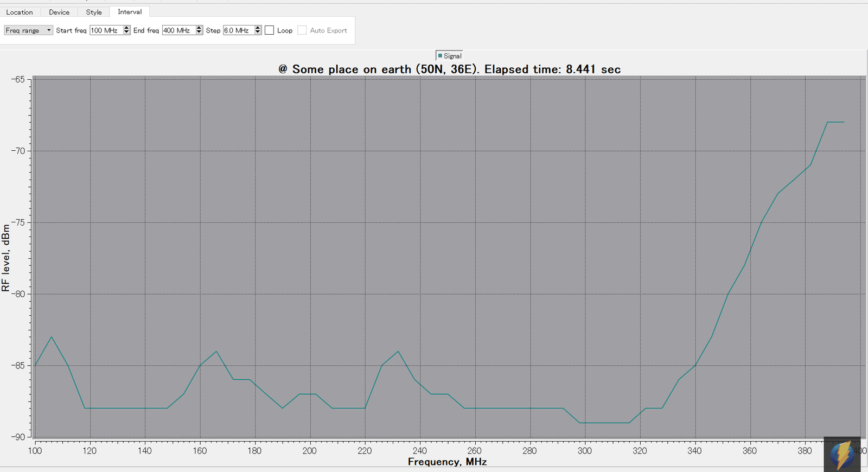Decrease Start freq with down arrow

click(x=126, y=33)
